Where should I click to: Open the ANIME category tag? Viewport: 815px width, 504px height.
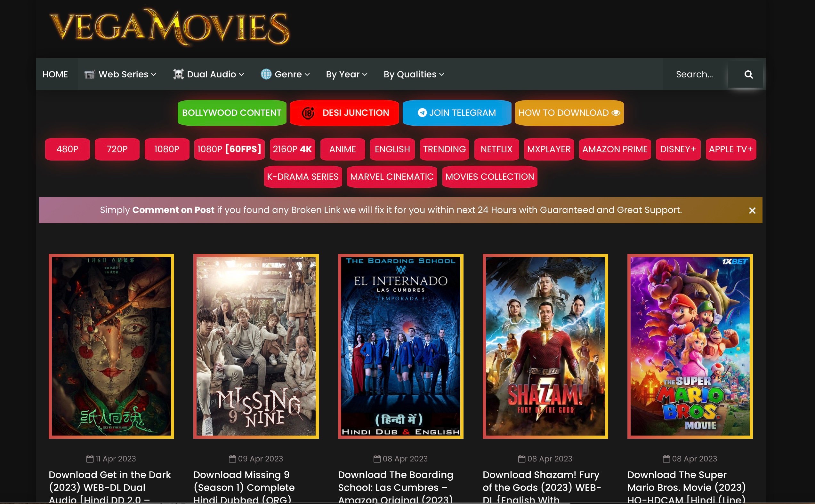(x=343, y=149)
